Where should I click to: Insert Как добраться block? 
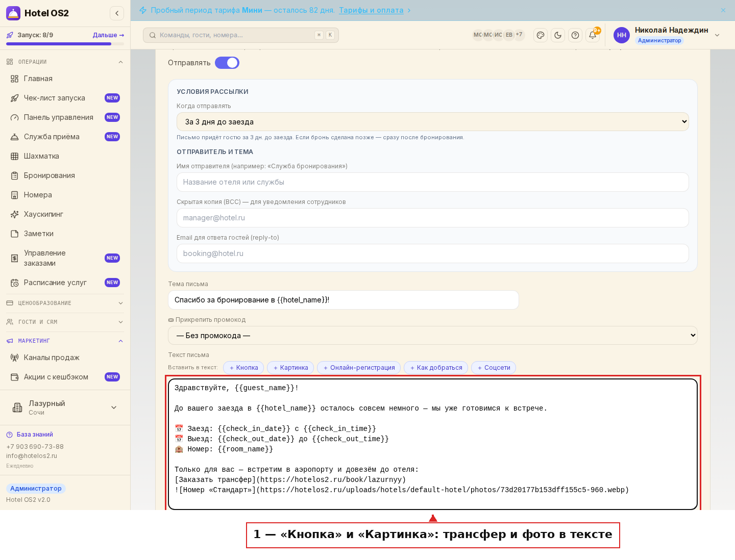click(x=436, y=368)
